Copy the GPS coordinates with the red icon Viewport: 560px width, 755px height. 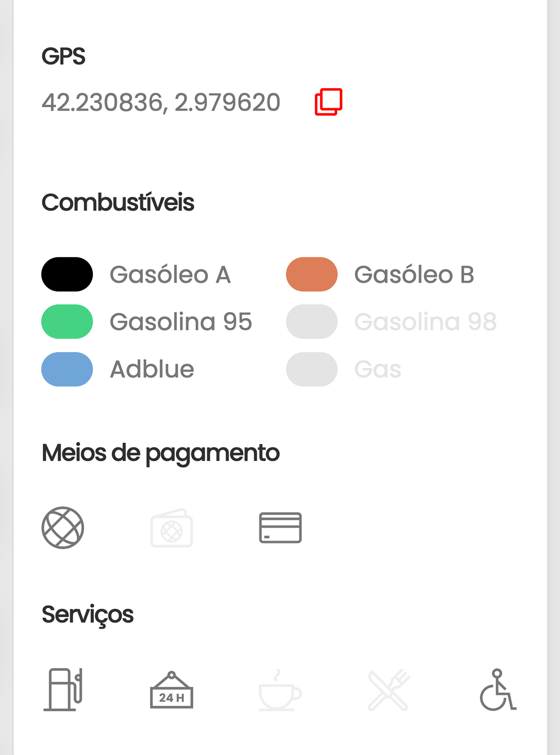328,102
